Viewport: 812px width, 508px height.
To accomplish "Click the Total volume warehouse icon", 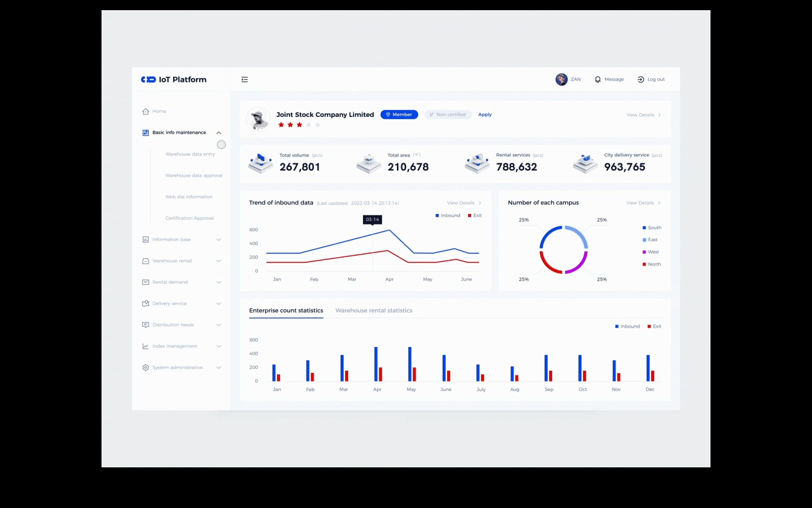I will (x=261, y=163).
